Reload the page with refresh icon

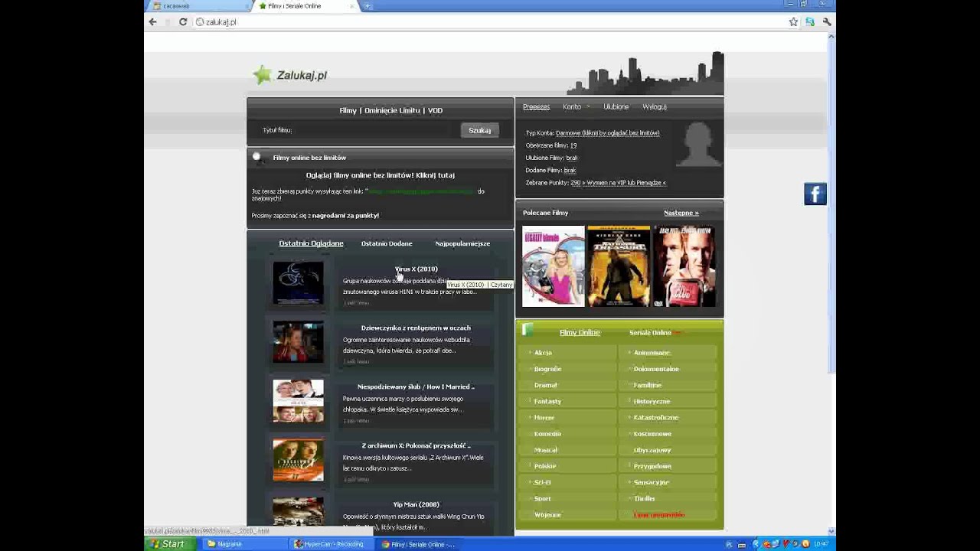pos(183,22)
